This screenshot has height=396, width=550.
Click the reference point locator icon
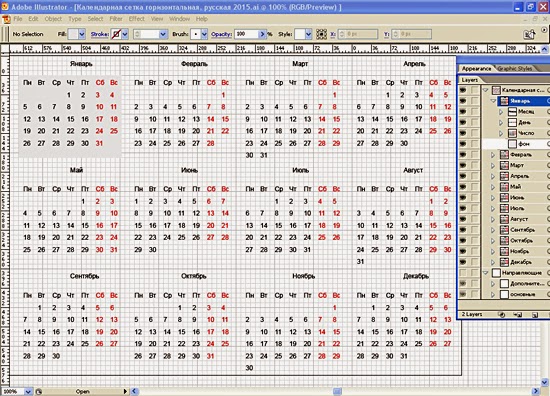coord(321,34)
